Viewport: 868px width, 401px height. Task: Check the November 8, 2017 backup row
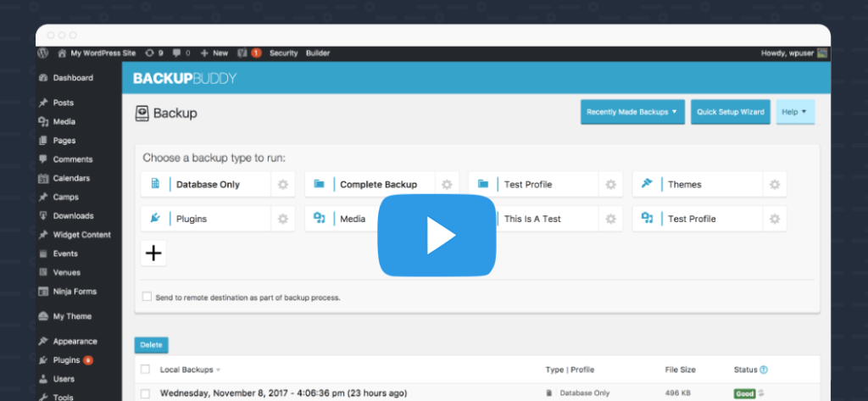coord(145,394)
